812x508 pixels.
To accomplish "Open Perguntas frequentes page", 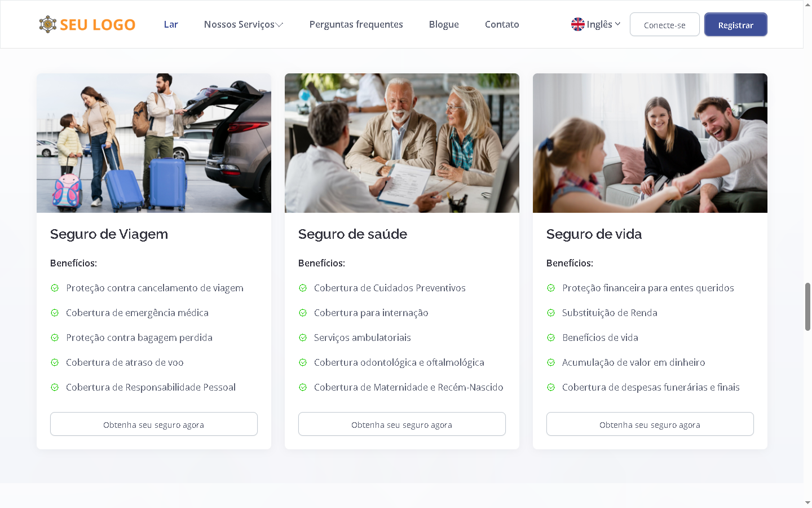I will [x=356, y=24].
